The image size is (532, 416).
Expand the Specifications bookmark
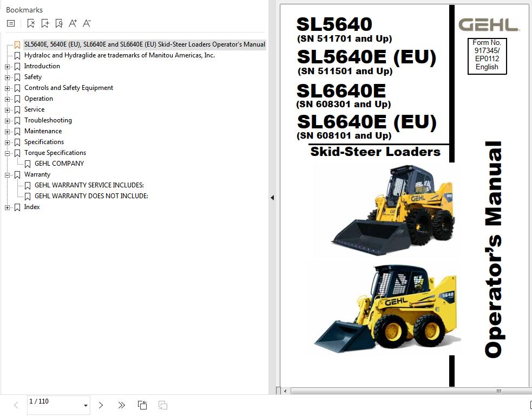(x=7, y=142)
